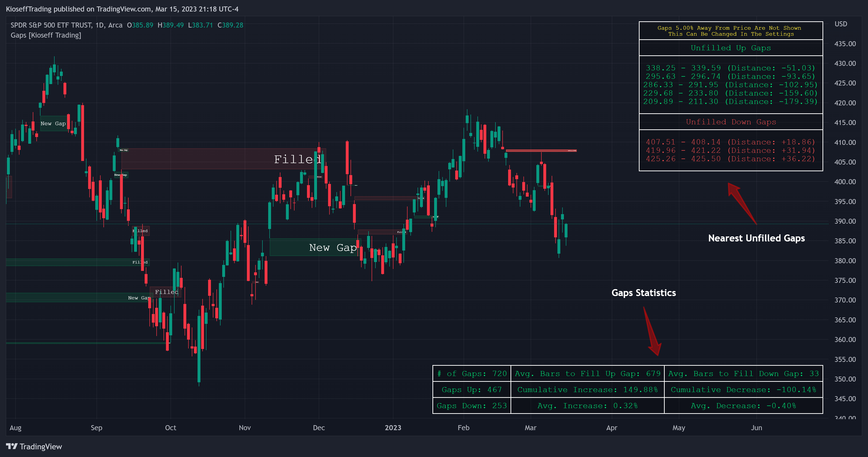The width and height of the screenshot is (868, 457).
Task: Click the Avg. Increase: 0.32% cell
Action: click(587, 406)
